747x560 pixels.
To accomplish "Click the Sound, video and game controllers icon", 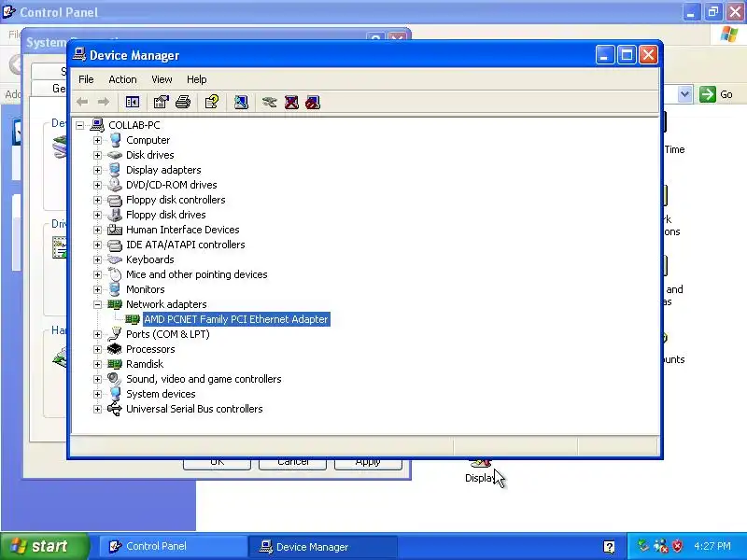I will click(x=115, y=379).
